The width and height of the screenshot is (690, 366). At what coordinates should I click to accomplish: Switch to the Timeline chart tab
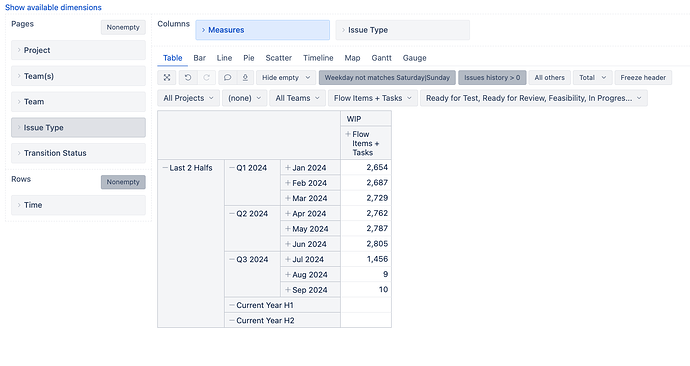tap(318, 58)
